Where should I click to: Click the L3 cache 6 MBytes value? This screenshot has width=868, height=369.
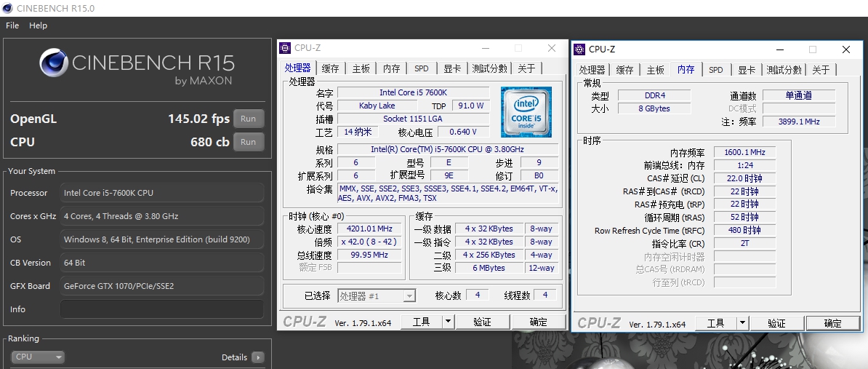coord(489,268)
